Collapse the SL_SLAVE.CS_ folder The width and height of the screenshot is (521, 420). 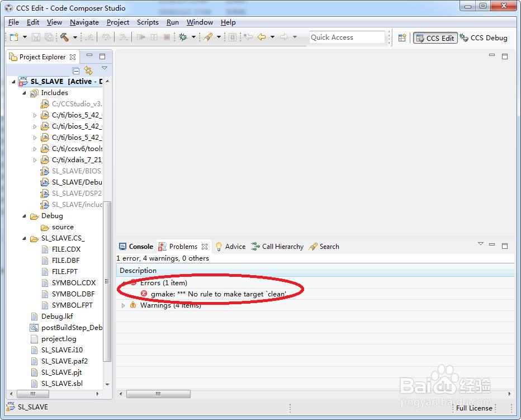pos(24,238)
